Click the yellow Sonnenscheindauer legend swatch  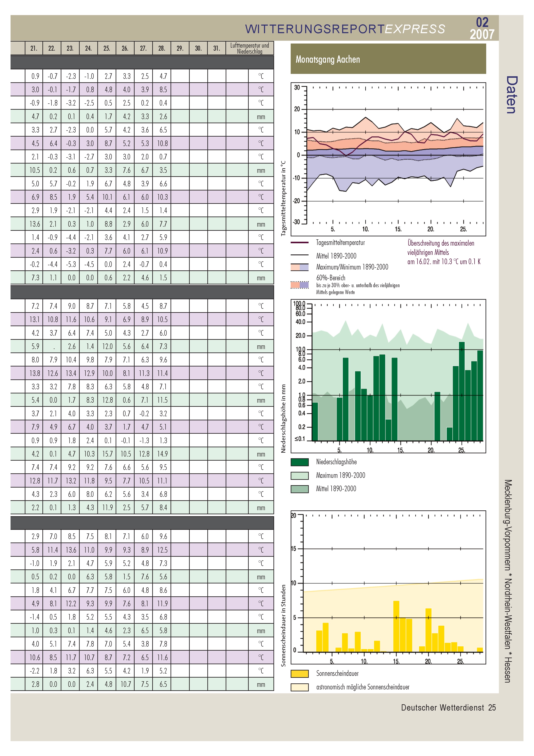300,674
